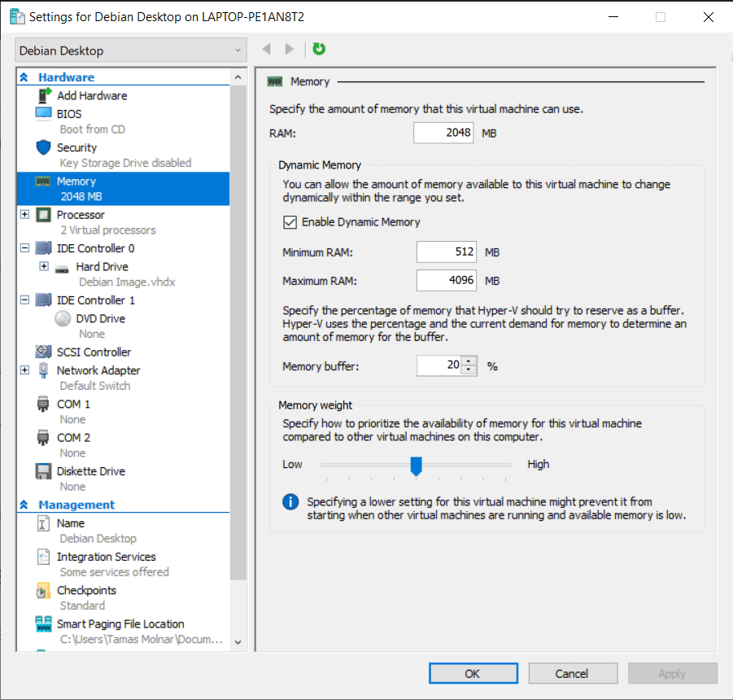Select the Diskette Drive icon
This screenshot has height=700, width=733.
pos(44,471)
